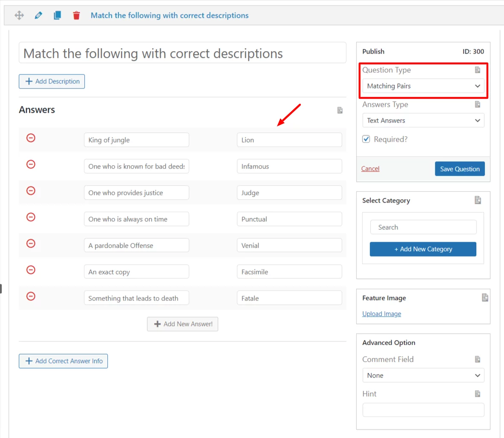
Task: Click the Upload Image link
Action: tap(382, 314)
